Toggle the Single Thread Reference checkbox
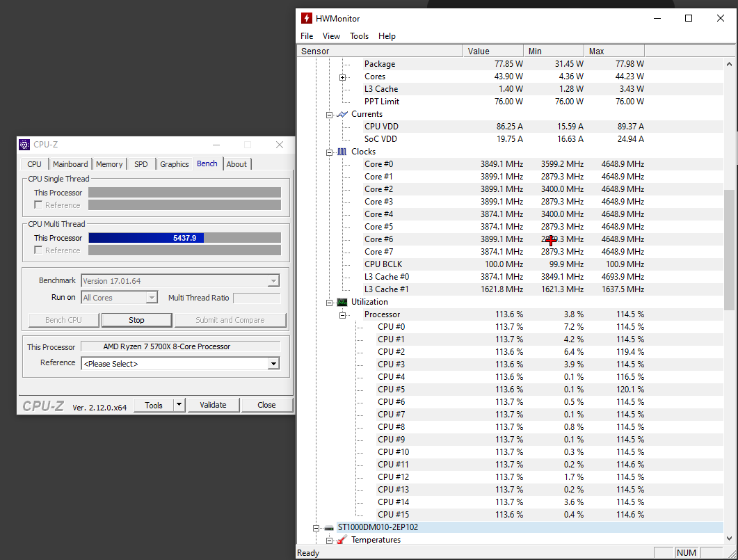 point(38,205)
